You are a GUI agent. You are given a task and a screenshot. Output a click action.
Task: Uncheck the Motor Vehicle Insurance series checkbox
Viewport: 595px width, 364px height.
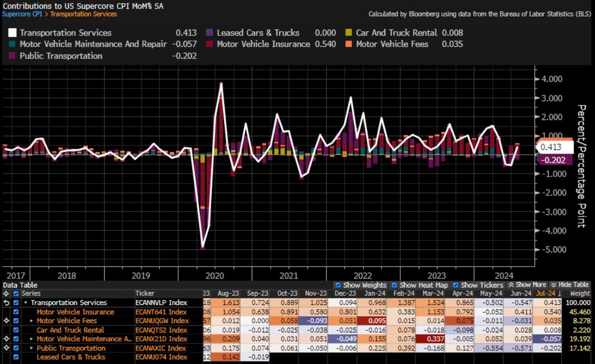tap(17, 312)
